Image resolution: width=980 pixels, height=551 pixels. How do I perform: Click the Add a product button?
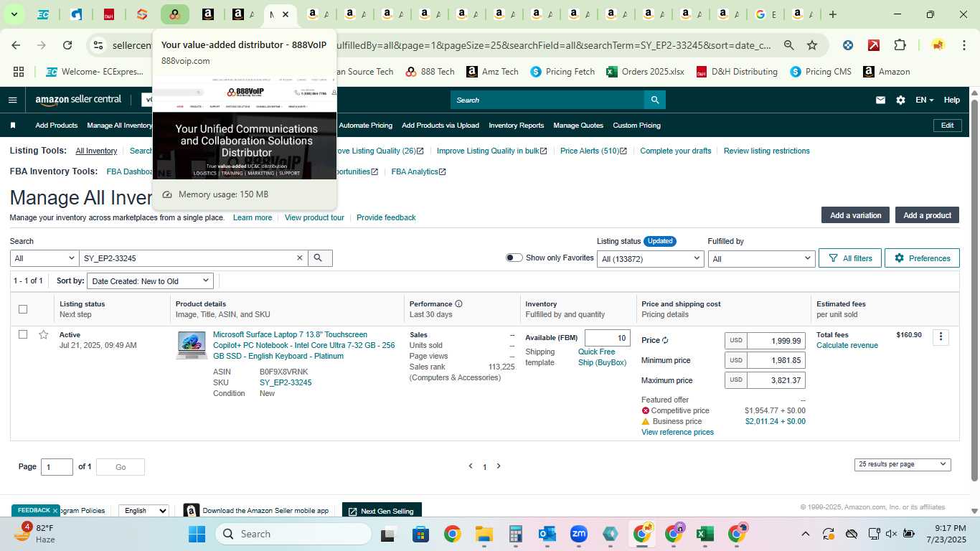click(x=927, y=215)
